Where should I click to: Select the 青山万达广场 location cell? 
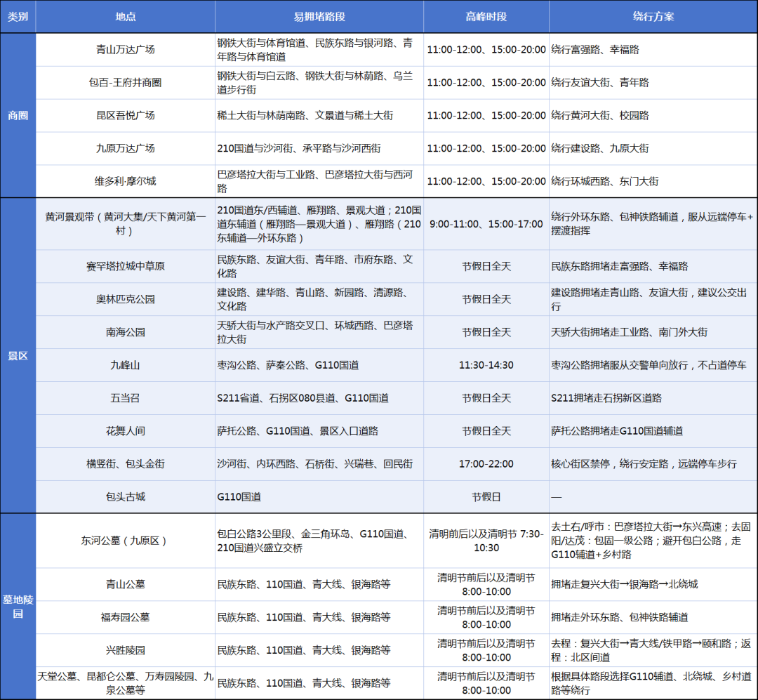(x=126, y=50)
